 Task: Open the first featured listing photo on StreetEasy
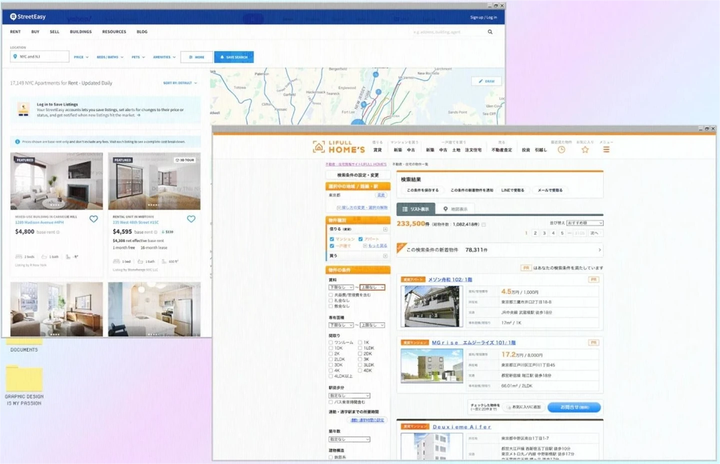[56, 181]
